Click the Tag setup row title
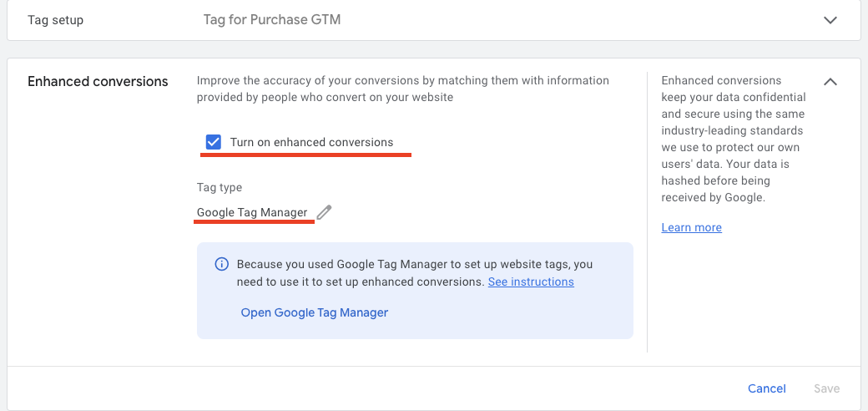 [x=56, y=19]
